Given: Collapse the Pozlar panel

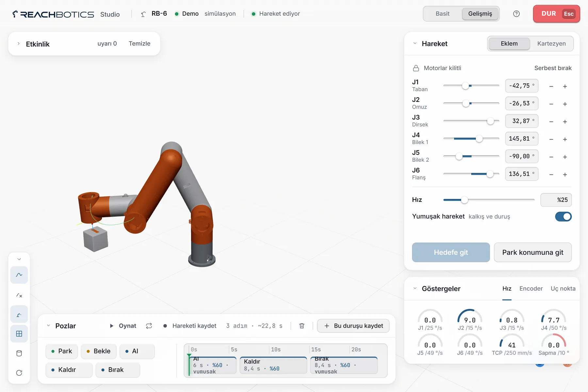Looking at the screenshot, I should pyautogui.click(x=48, y=326).
